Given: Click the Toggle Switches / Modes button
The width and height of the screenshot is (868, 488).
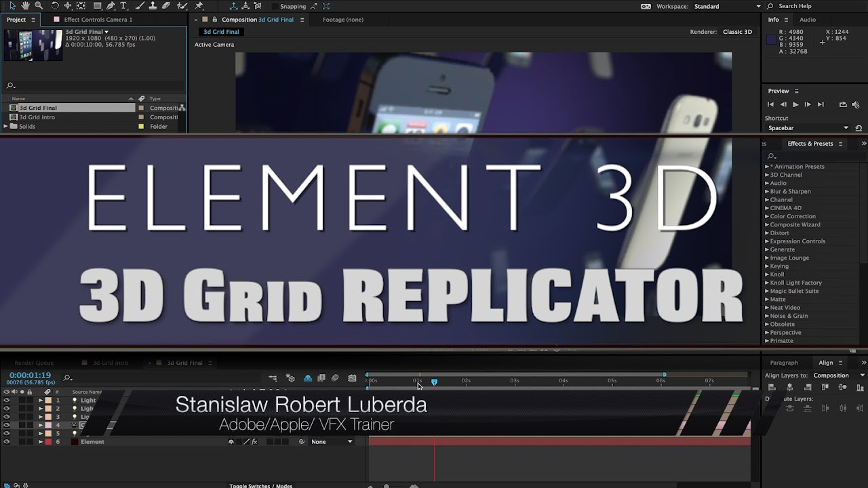Looking at the screenshot, I should 261,485.
